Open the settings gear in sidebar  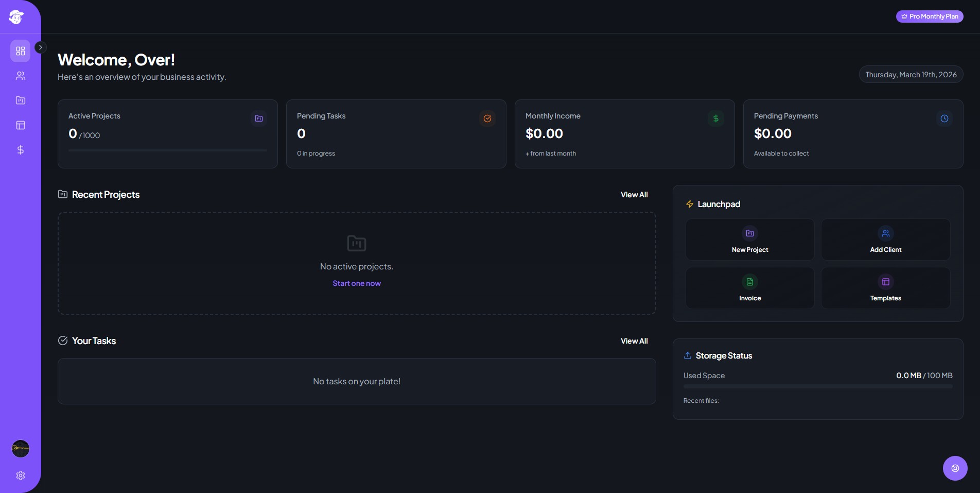pyautogui.click(x=21, y=475)
